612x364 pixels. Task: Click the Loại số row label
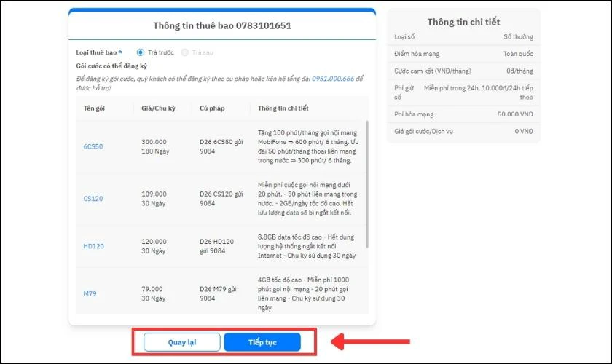coord(404,36)
